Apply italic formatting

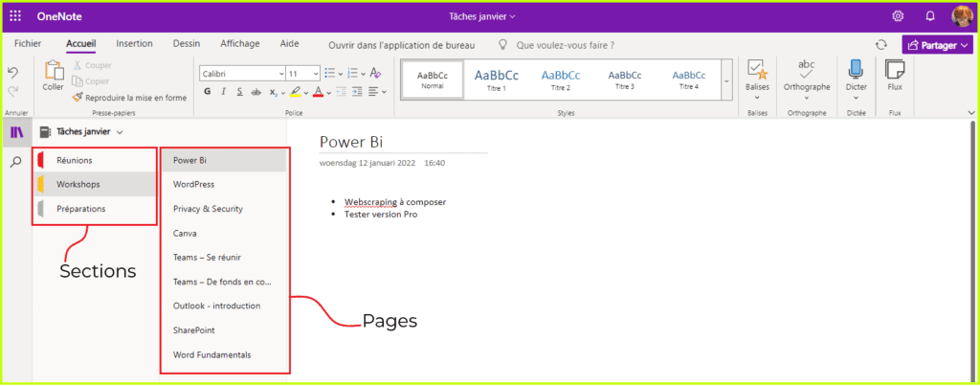pyautogui.click(x=223, y=92)
